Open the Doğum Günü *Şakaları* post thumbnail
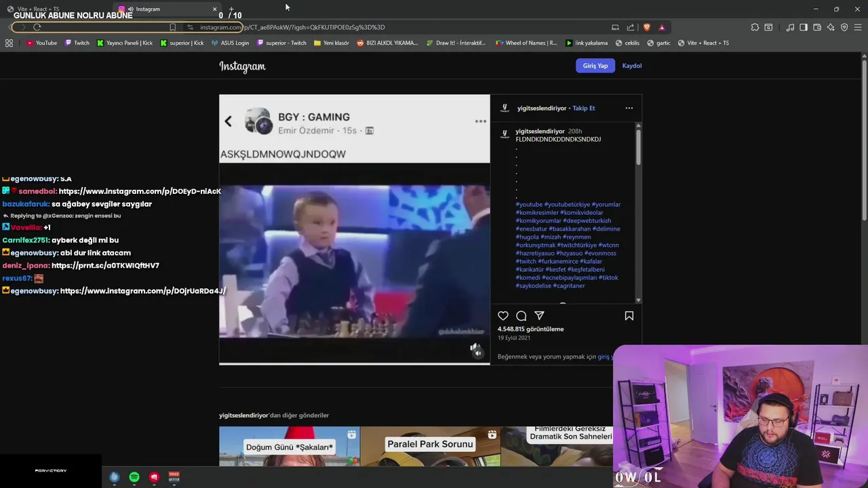The width and height of the screenshot is (868, 488). pos(290,447)
